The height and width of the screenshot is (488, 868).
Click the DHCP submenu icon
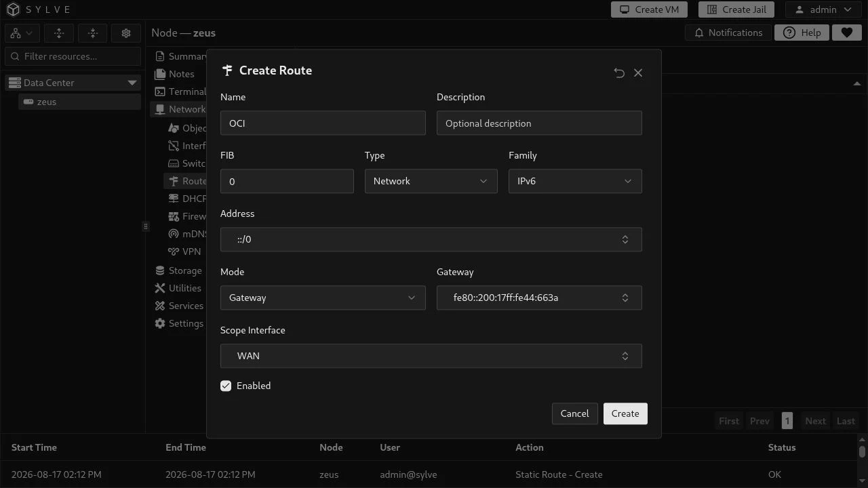click(173, 199)
